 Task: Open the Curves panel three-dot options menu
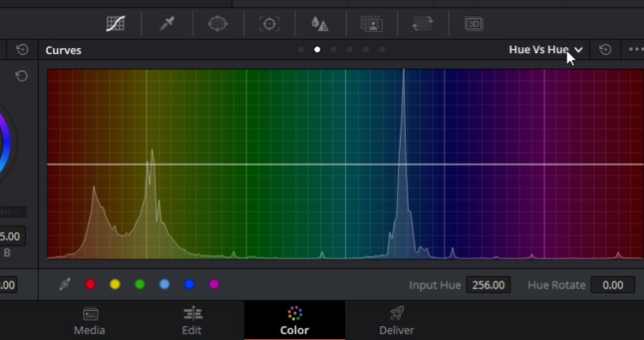(x=636, y=50)
